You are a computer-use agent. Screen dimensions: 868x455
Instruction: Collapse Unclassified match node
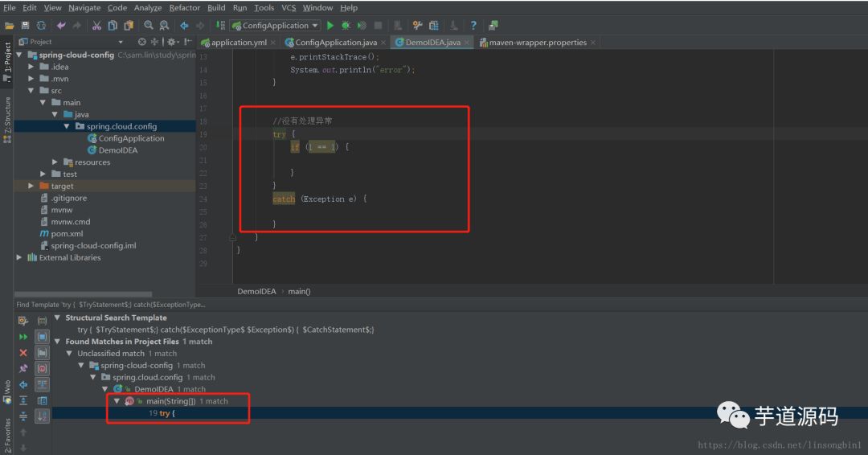(69, 353)
